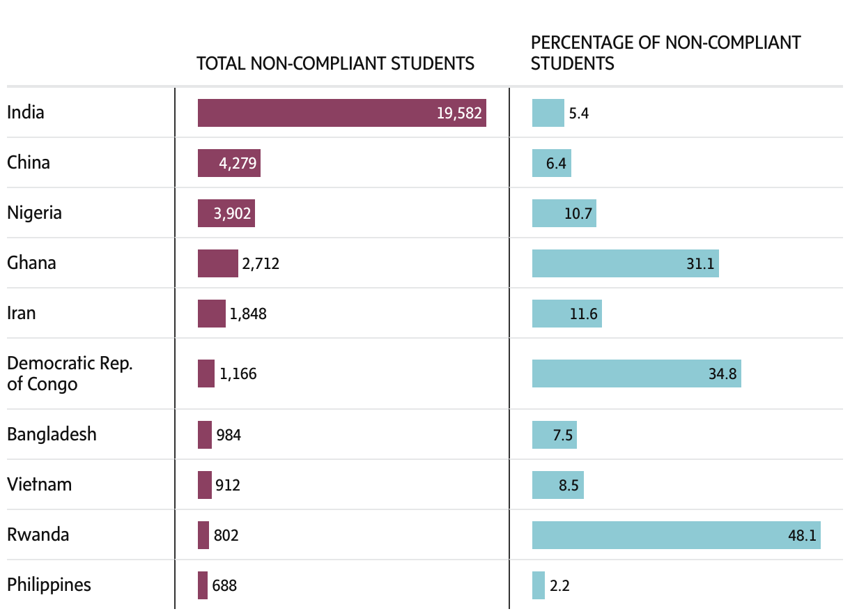Select the Philippines country label
Screen dimensions: 850x616
tap(49, 585)
